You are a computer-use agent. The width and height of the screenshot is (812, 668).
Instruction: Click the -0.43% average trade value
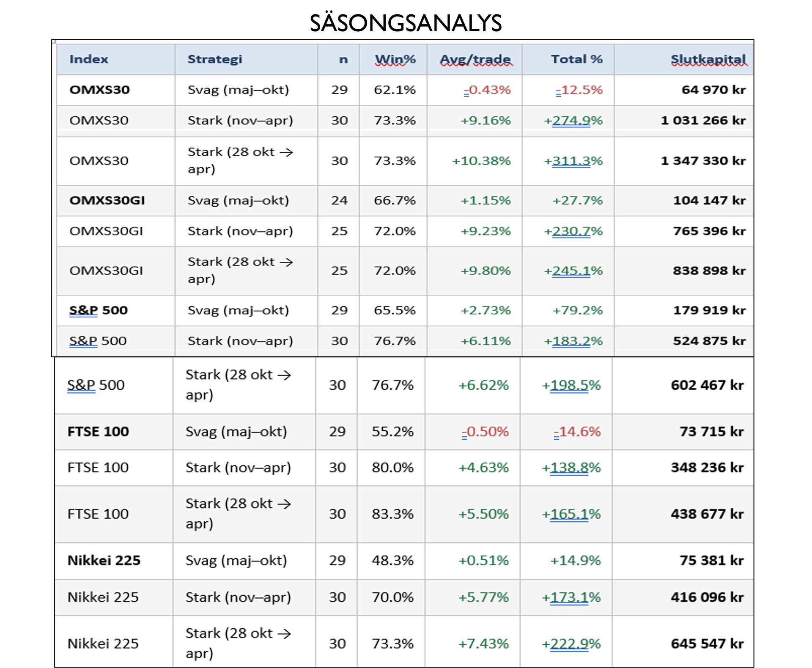487,90
